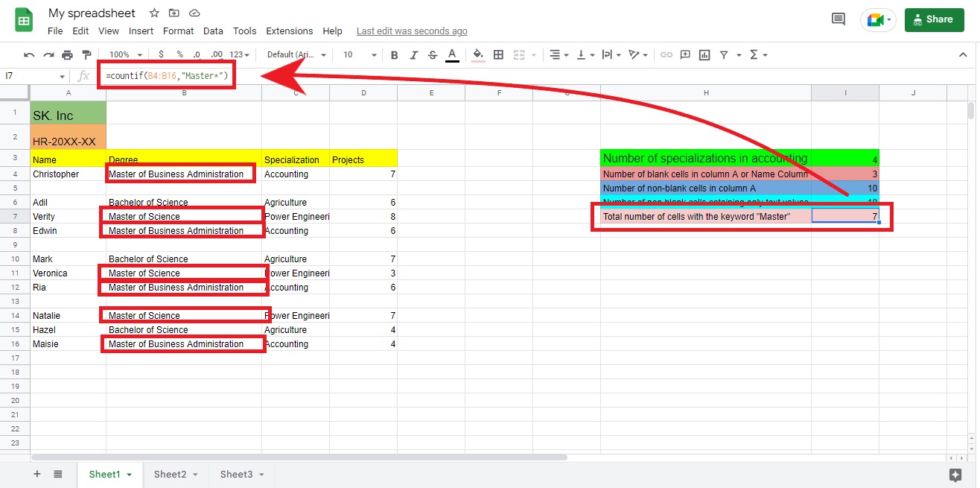Open borders options
The image size is (980, 488).
point(497,54)
